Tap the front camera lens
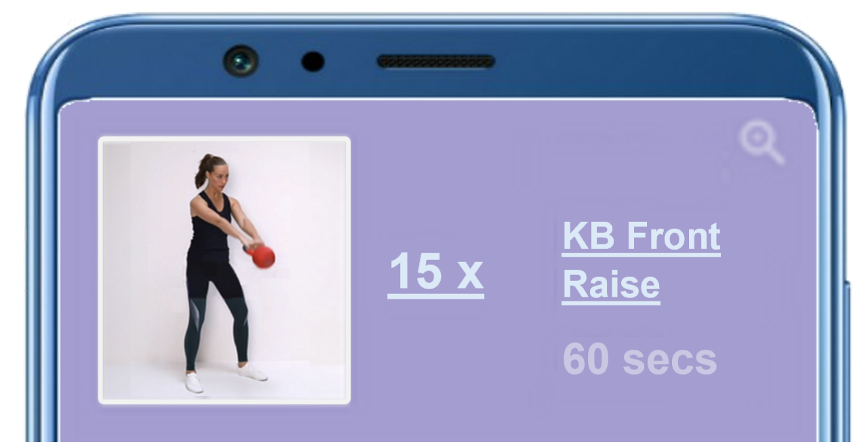868x448 pixels. (x=241, y=61)
